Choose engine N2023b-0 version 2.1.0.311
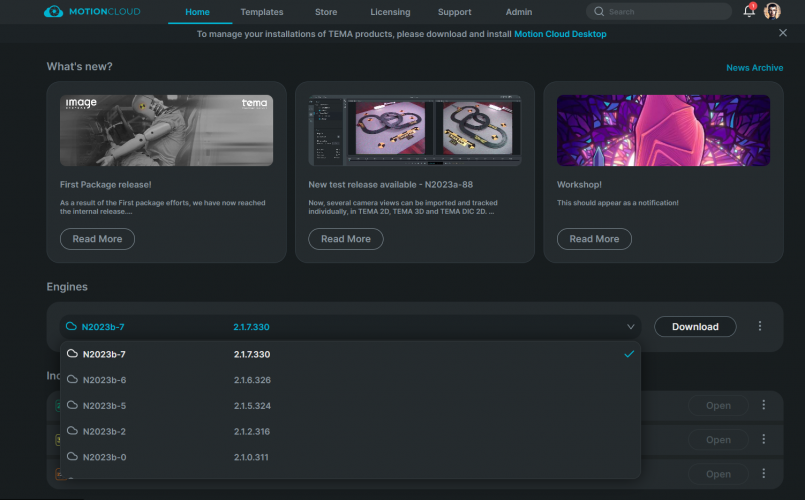Viewport: 805px width, 500px height. pos(350,457)
